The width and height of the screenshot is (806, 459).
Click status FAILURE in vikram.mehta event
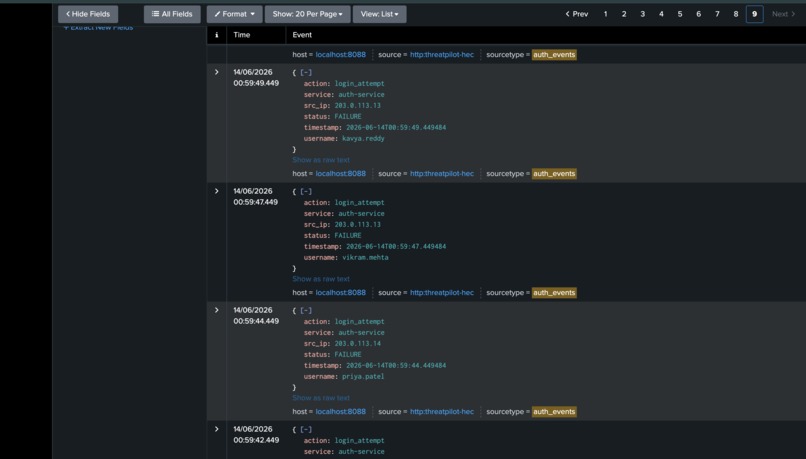pyautogui.click(x=348, y=235)
